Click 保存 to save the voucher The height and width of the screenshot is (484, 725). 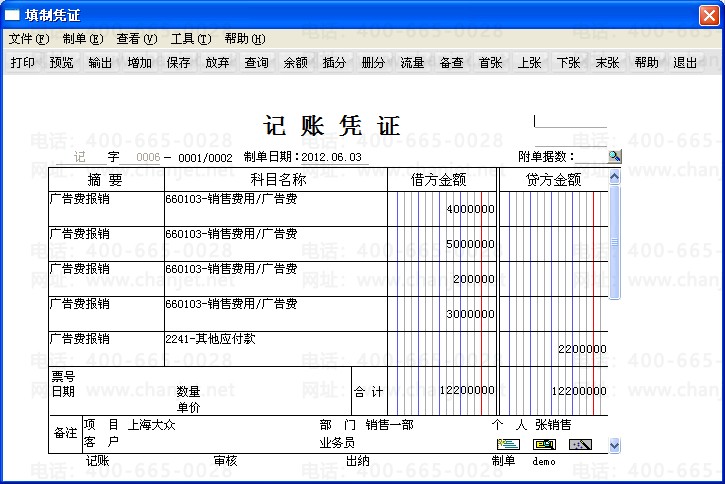(x=178, y=62)
